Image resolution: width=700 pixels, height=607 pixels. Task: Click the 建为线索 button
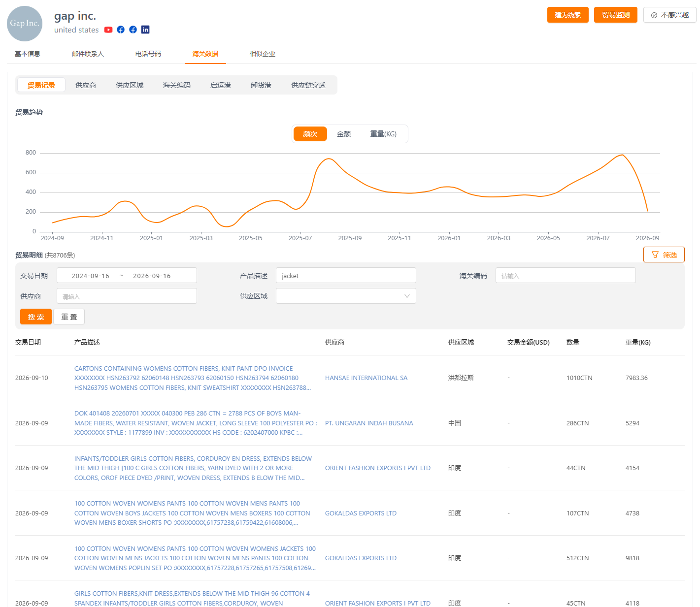tap(568, 15)
